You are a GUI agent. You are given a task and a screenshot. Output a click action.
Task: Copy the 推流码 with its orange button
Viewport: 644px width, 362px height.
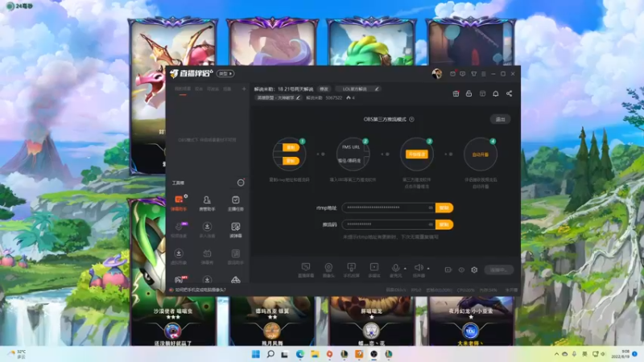[x=444, y=224]
